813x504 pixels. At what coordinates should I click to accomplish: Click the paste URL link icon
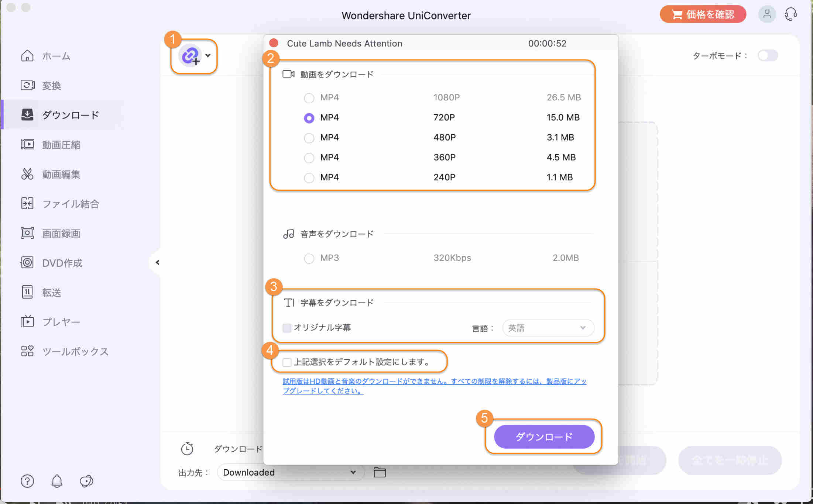pyautogui.click(x=190, y=56)
